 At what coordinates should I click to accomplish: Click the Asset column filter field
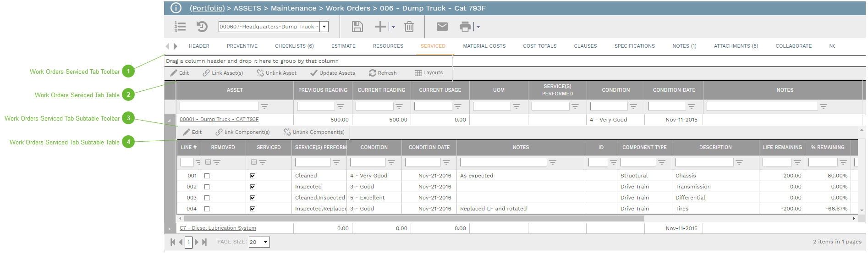click(x=219, y=106)
